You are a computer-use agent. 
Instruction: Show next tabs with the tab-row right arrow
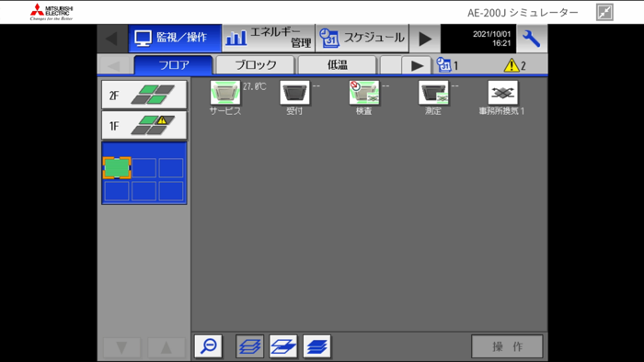click(417, 65)
